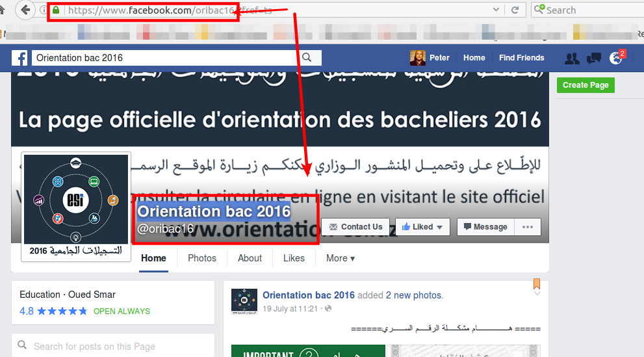Viewport: 644px width, 357px height.
Task: Click the orange bookmark save icon on post
Action: [x=537, y=284]
